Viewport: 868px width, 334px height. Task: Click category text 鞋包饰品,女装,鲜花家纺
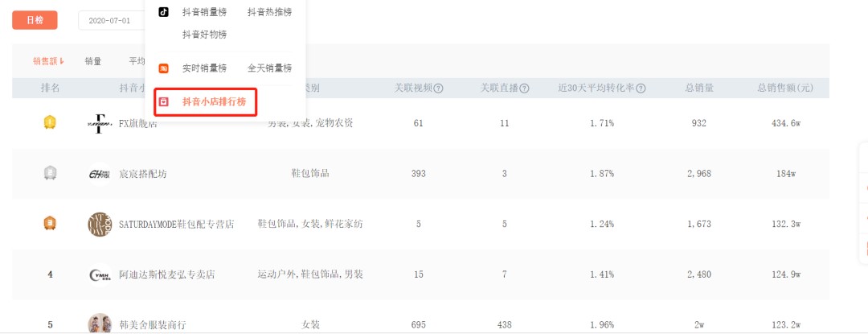pos(310,224)
